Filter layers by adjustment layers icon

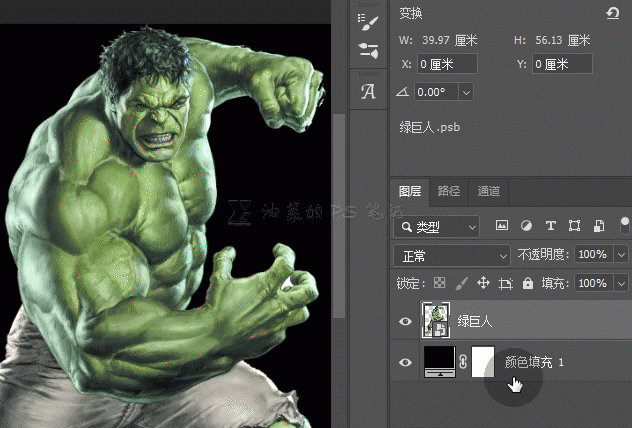click(x=526, y=225)
